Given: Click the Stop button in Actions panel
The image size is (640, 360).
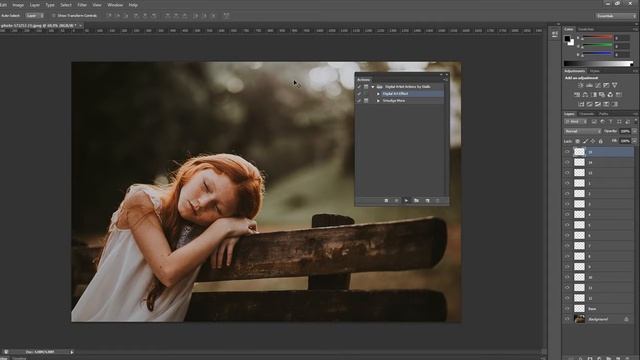Looking at the screenshot, I should pos(386,200).
